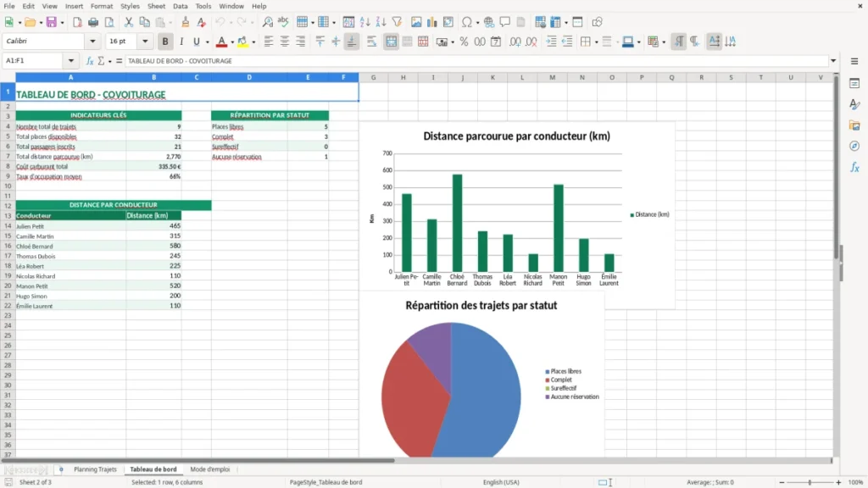Open the Borders dropdown arrow

(x=596, y=42)
